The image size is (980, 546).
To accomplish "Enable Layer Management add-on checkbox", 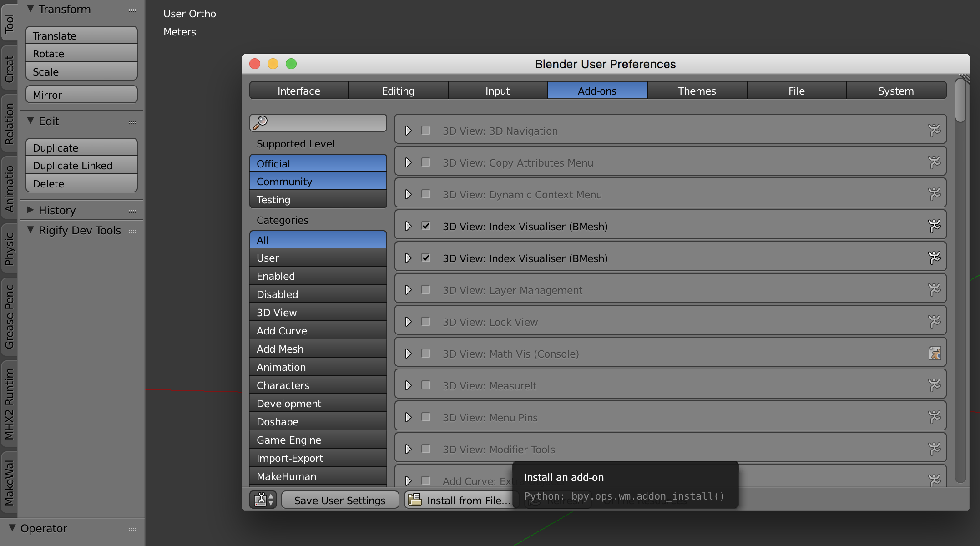I will tap(426, 290).
